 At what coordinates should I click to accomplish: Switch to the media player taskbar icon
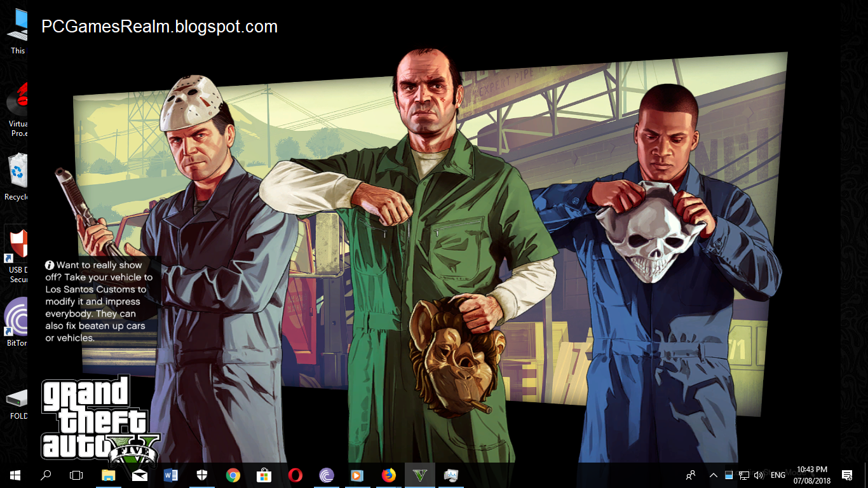(358, 475)
